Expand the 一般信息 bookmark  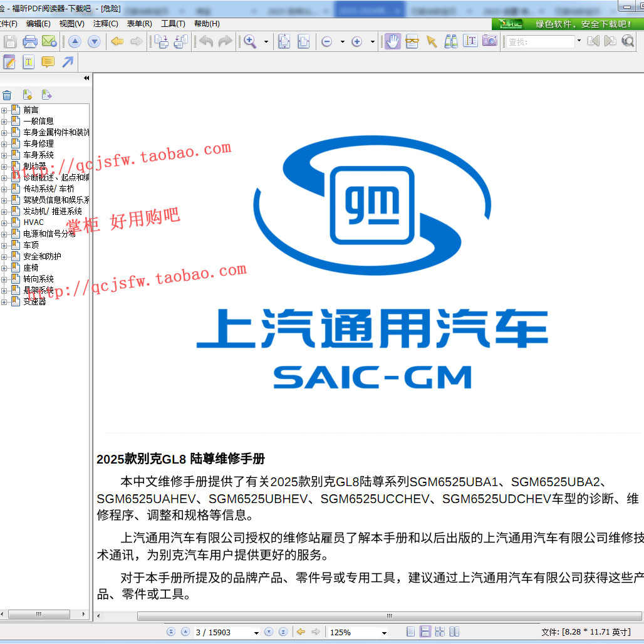4,122
